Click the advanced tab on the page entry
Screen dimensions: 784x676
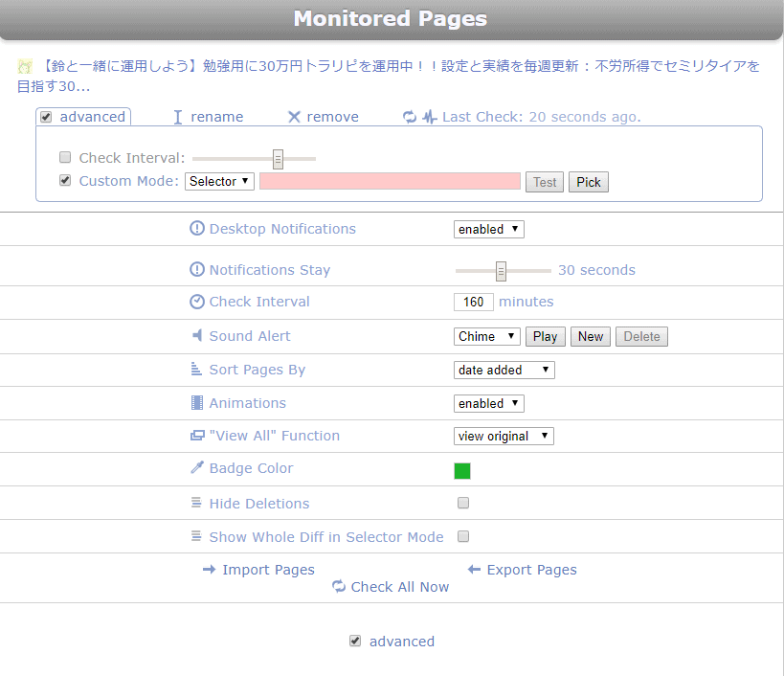click(x=83, y=117)
